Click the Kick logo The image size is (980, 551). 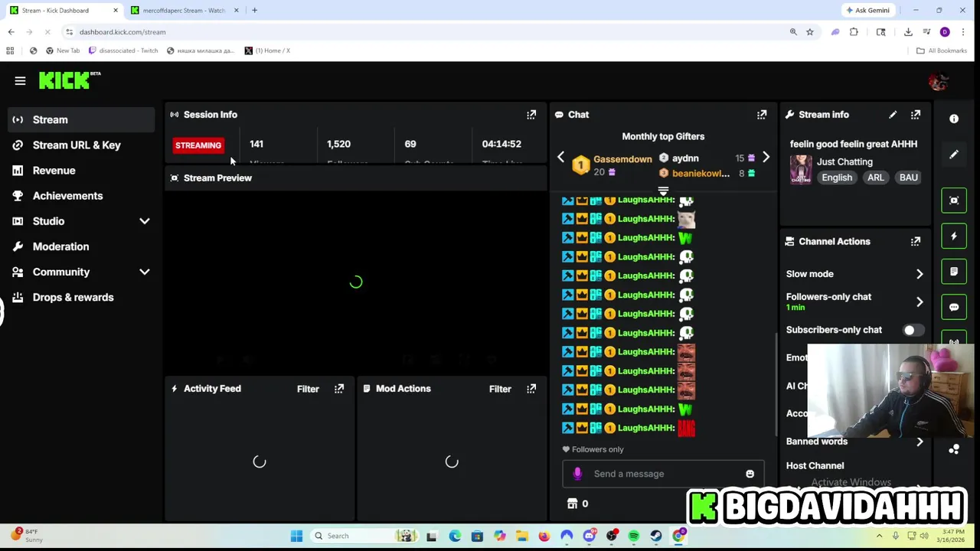(70, 80)
